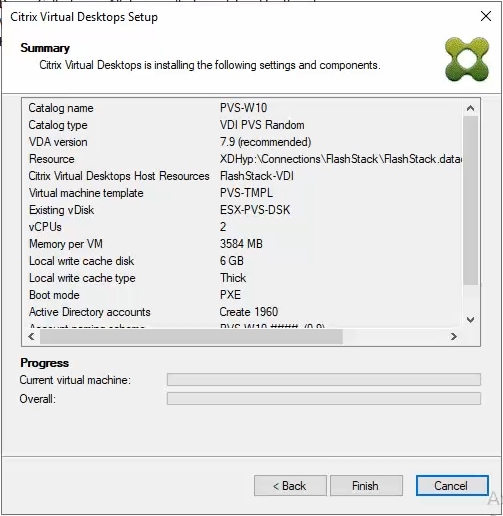The height and width of the screenshot is (516, 503).
Task: Click the 'Progress' heading
Action: 45,363
